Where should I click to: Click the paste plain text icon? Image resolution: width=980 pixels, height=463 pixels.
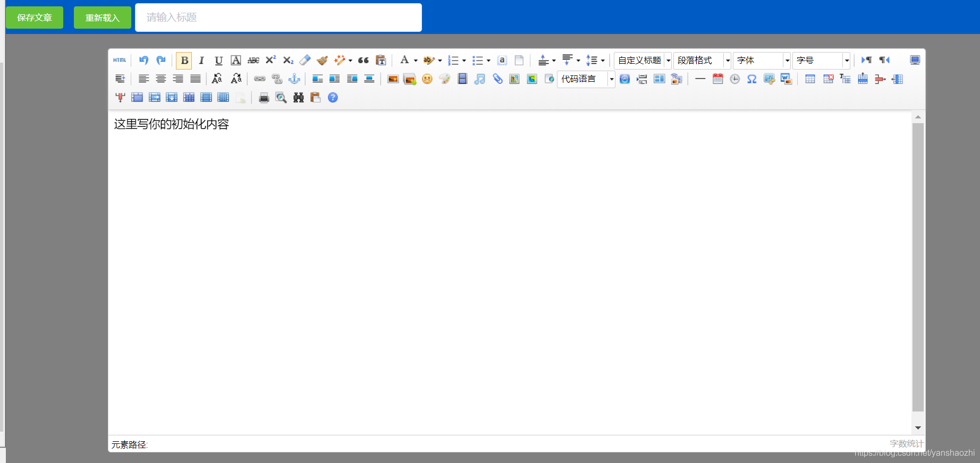coord(381,60)
